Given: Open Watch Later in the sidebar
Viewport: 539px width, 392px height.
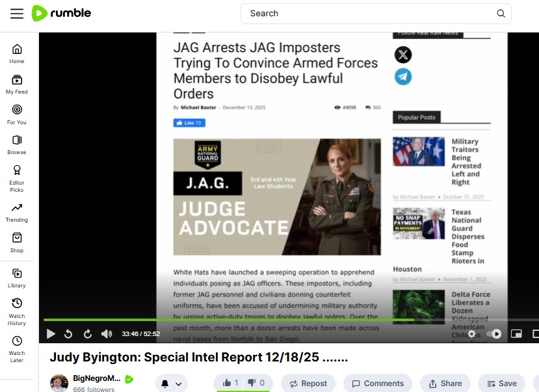Looking at the screenshot, I should click(x=16, y=349).
